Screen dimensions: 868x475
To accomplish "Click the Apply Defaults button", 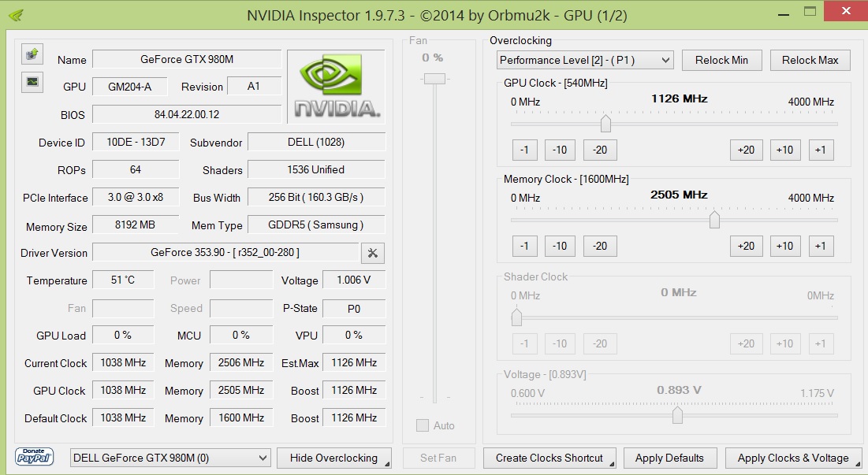I will pos(670,458).
